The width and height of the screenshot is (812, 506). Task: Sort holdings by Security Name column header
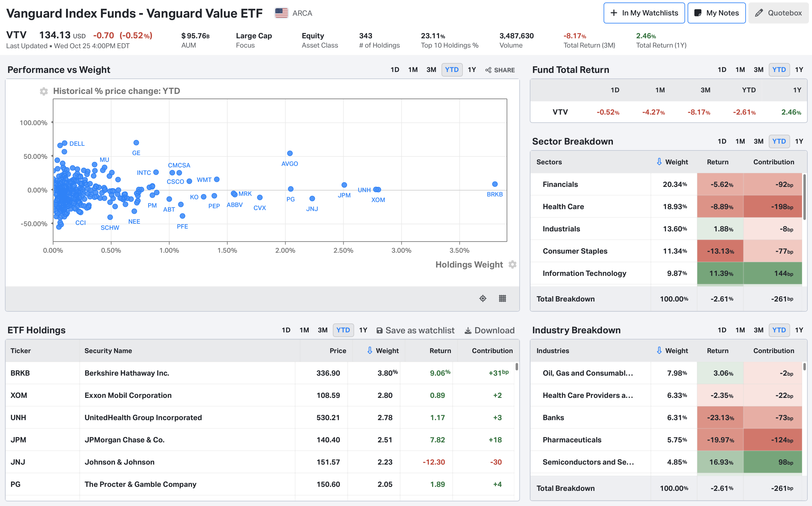[x=108, y=350]
